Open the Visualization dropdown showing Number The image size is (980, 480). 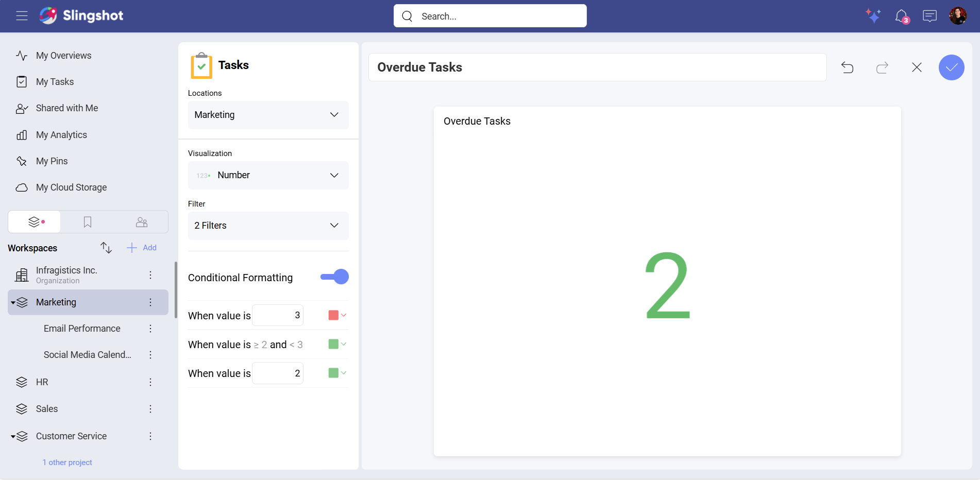pyautogui.click(x=268, y=175)
